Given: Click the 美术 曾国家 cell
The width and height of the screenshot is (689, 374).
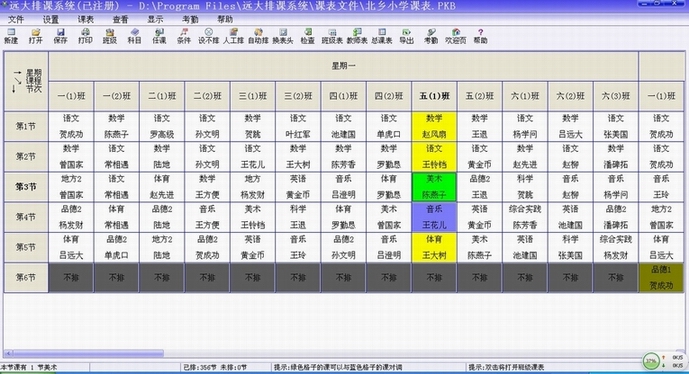Looking at the screenshot, I should pyautogui.click(x=388, y=217).
